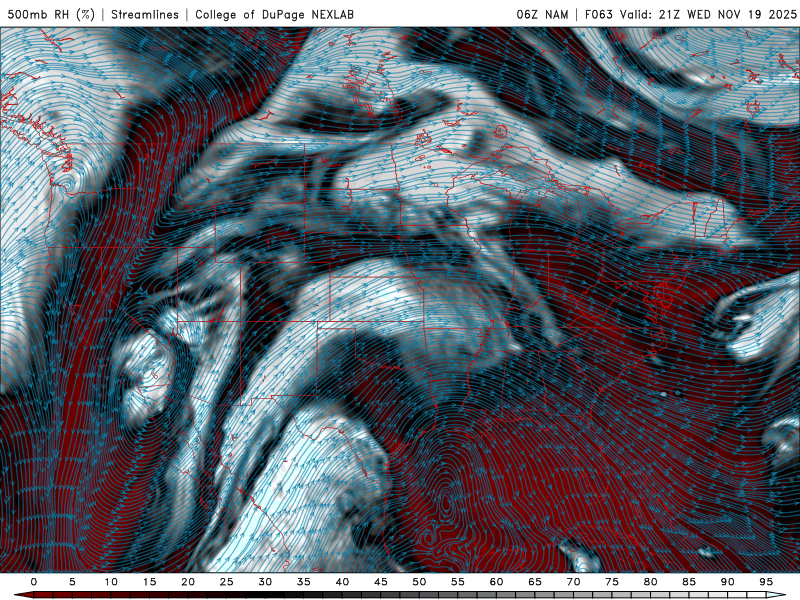Click the 50 label on the legend

(419, 582)
